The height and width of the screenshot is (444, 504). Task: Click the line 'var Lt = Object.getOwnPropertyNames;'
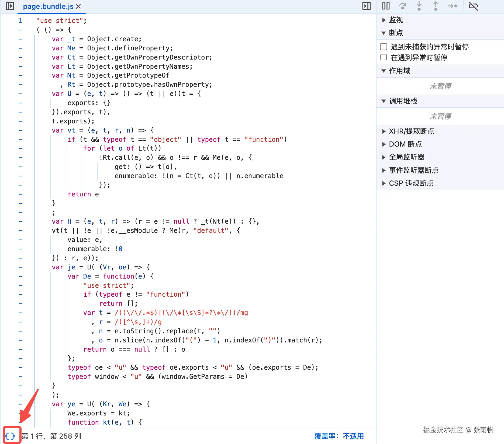pyautogui.click(x=122, y=67)
